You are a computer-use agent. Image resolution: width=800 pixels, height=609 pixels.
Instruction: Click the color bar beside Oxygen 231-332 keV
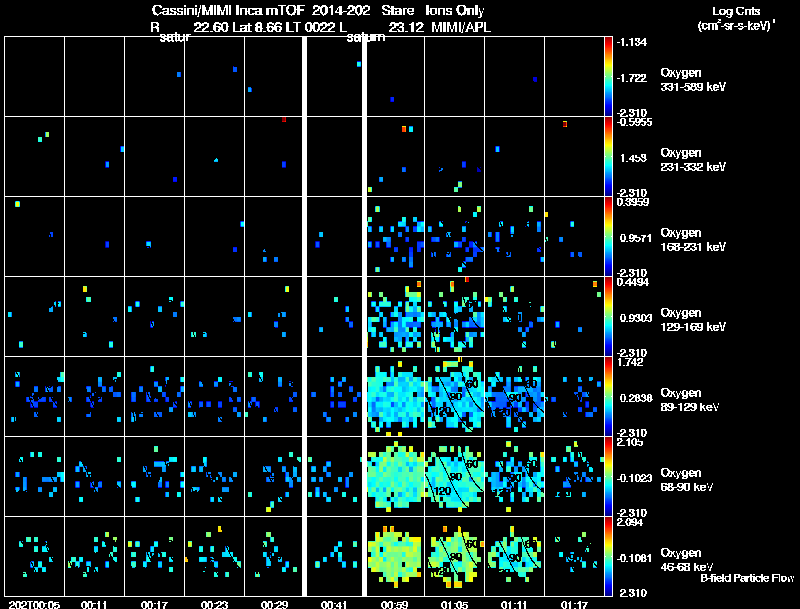click(608, 157)
